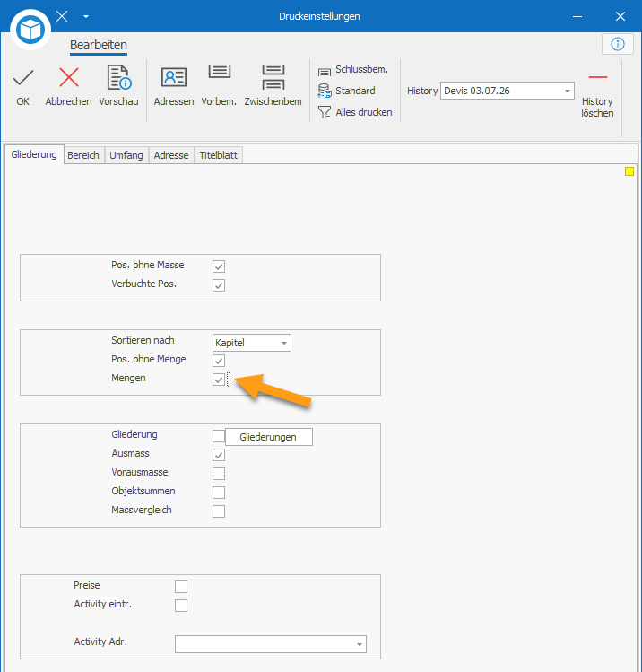Image resolution: width=642 pixels, height=672 pixels.
Task: Click the Abbrechen red X icon
Action: click(68, 77)
